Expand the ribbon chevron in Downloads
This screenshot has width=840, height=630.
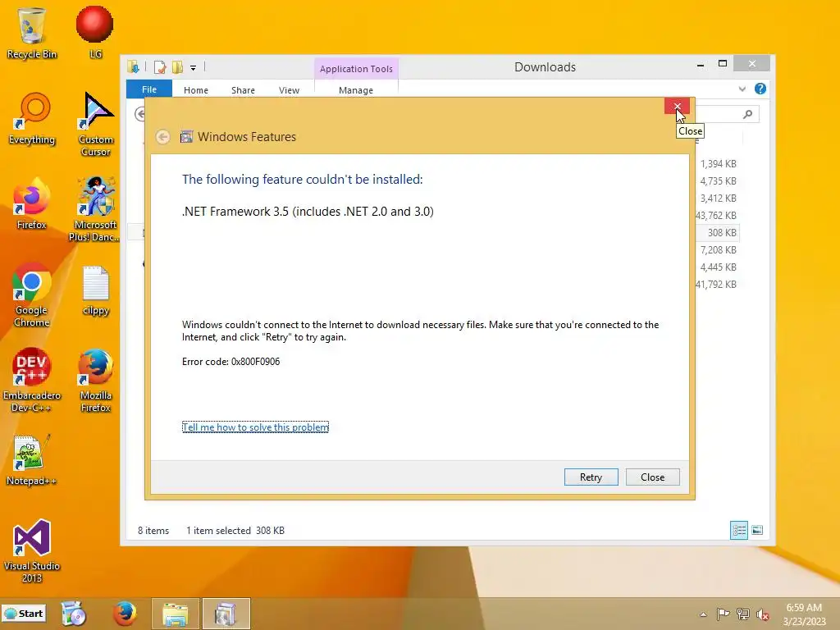click(x=742, y=89)
